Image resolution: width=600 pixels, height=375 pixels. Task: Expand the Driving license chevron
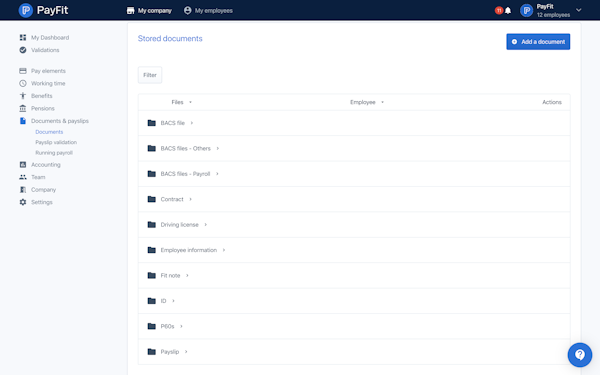[x=205, y=225]
